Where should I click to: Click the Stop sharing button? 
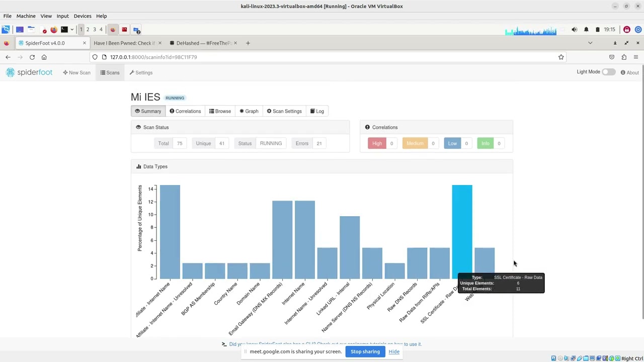[365, 351]
